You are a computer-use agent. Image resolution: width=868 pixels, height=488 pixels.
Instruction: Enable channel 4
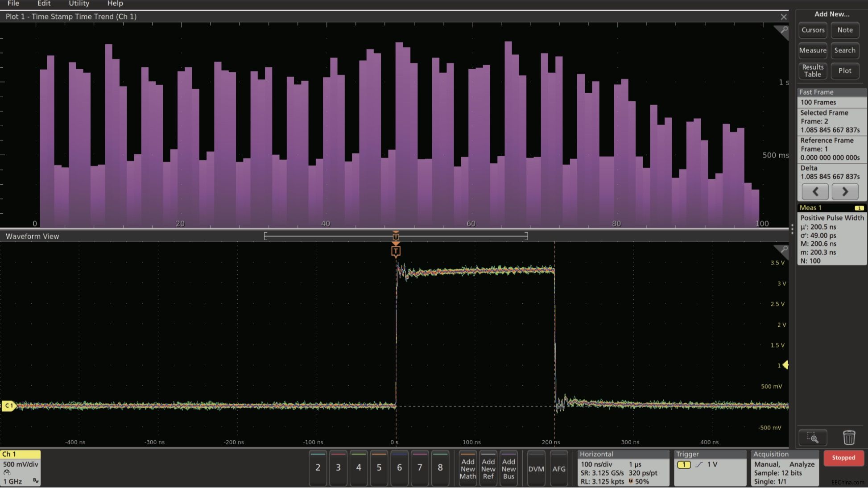point(359,468)
